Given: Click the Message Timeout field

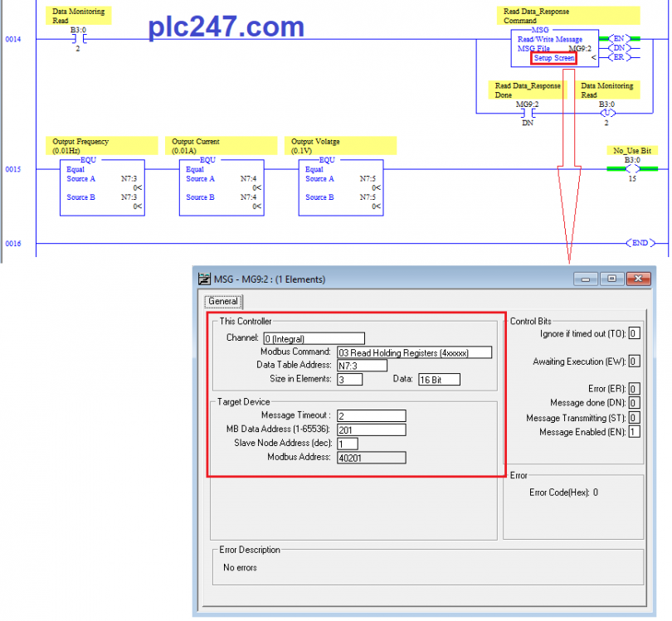Looking at the screenshot, I should coord(371,415).
